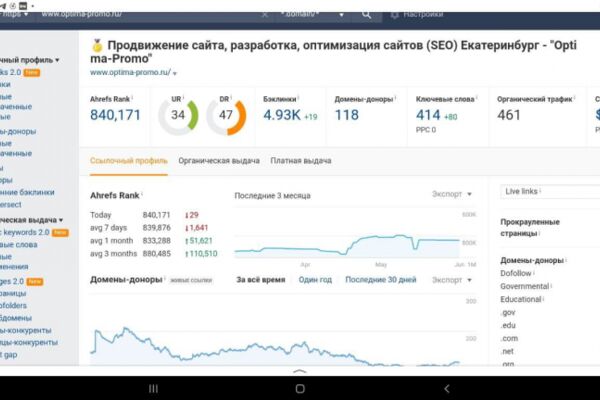Open Content gap in the sidebar

[8, 354]
